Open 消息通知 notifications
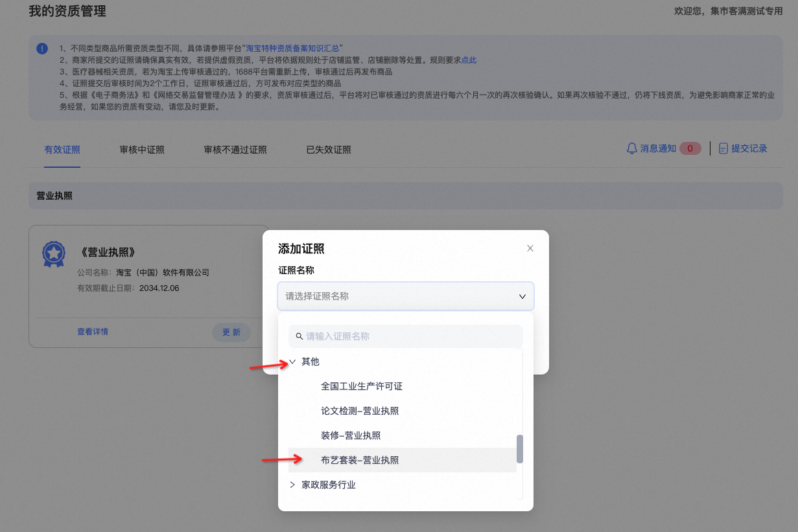Screen dimensions: 798x532 pos(658,148)
